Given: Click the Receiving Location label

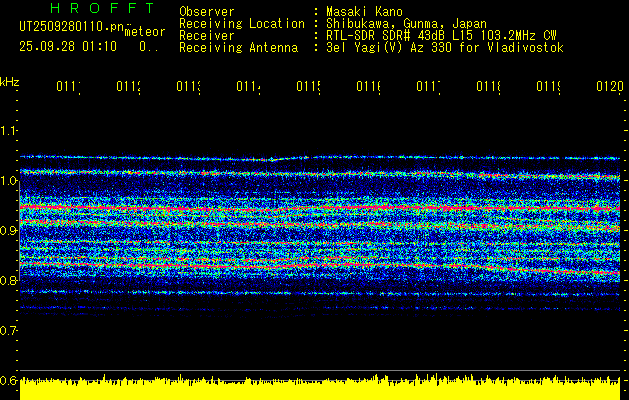Looking at the screenshot, I should [x=242, y=24].
